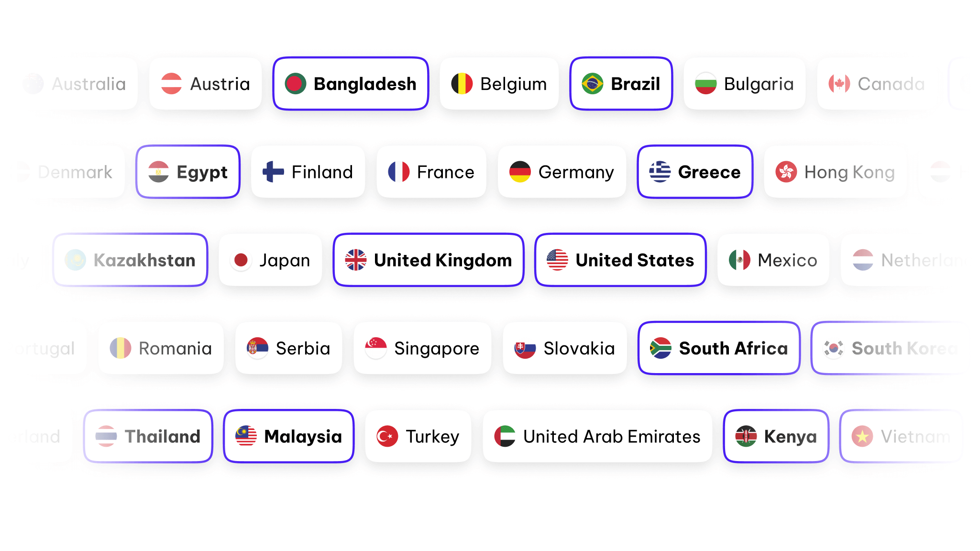Deselect the United States chip

(620, 260)
